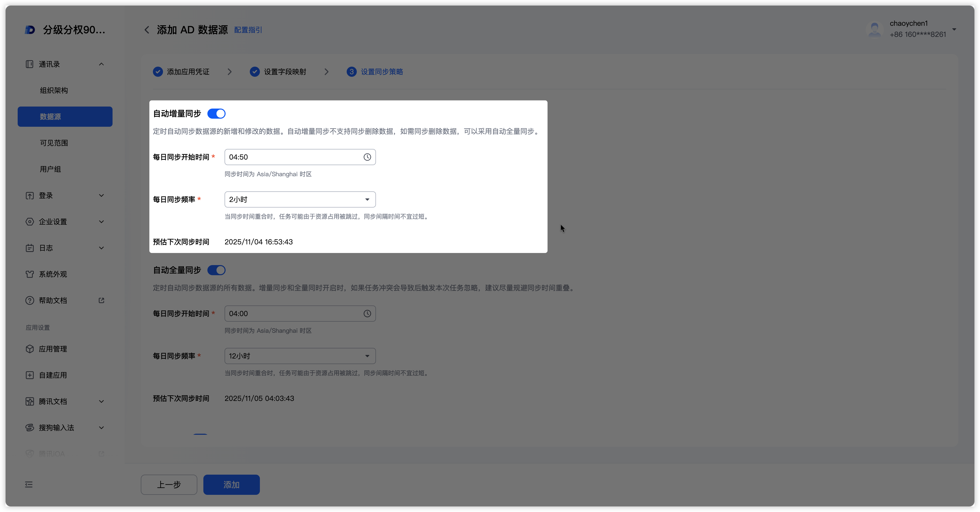
Task: Go to 可见范围 menu item
Action: click(54, 143)
